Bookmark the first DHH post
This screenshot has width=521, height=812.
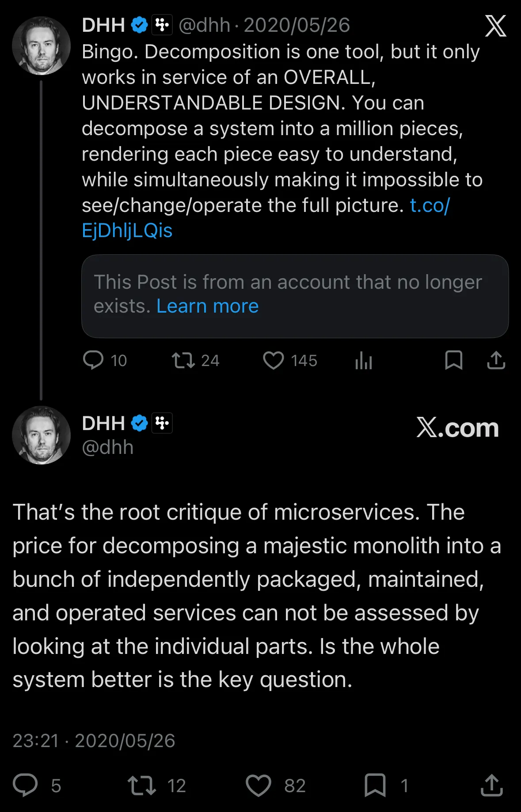[x=453, y=360]
